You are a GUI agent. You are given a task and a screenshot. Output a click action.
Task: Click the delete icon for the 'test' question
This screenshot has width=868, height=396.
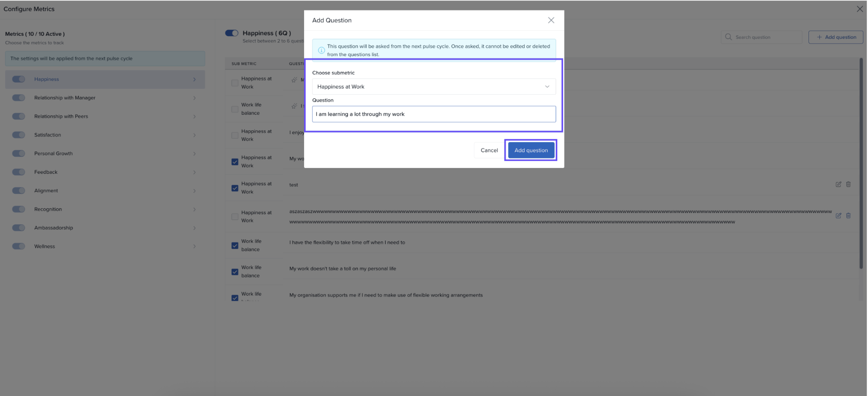848,184
